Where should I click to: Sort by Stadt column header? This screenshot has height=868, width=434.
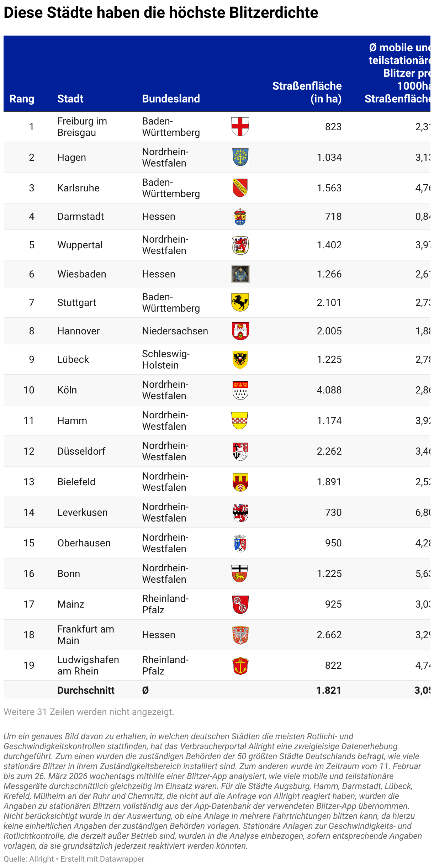70,99
